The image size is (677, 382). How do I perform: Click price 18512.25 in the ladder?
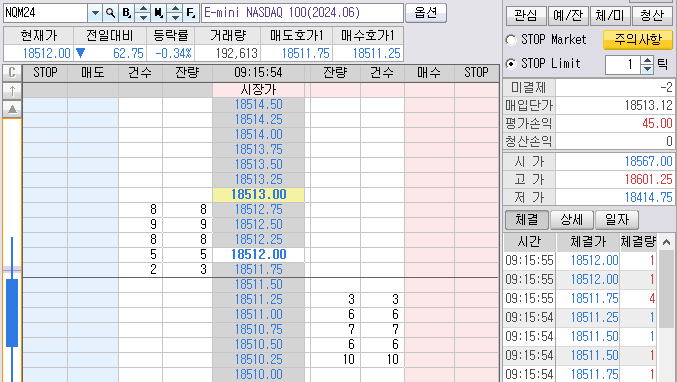click(258, 240)
